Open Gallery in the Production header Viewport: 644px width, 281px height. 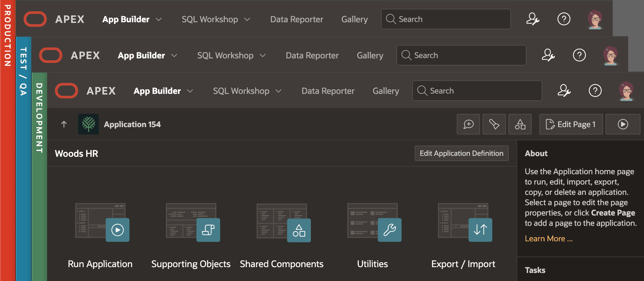coord(354,19)
